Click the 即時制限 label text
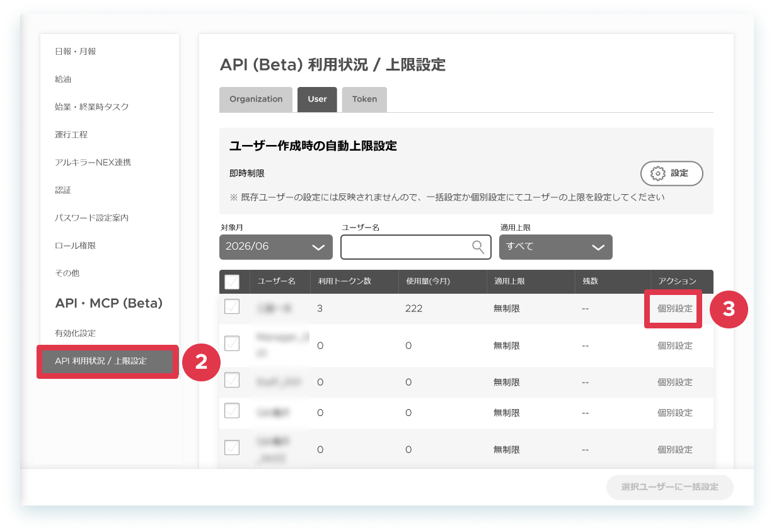The width and height of the screenshot is (774, 532). click(247, 173)
